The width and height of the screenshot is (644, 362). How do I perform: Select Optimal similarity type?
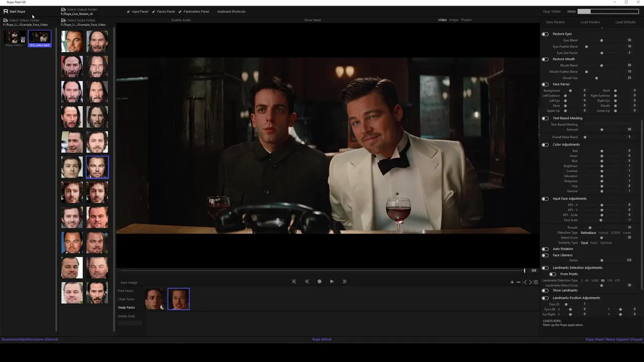point(606,243)
